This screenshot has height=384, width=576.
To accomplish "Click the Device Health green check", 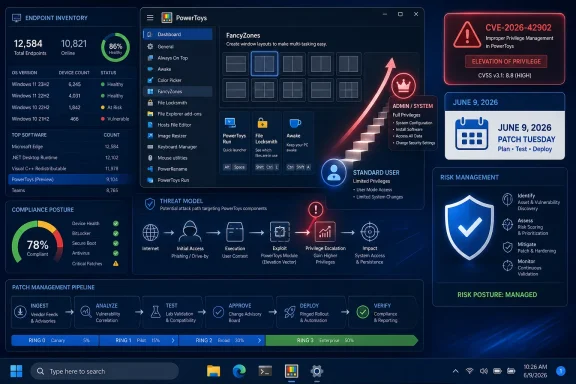I will [116, 223].
